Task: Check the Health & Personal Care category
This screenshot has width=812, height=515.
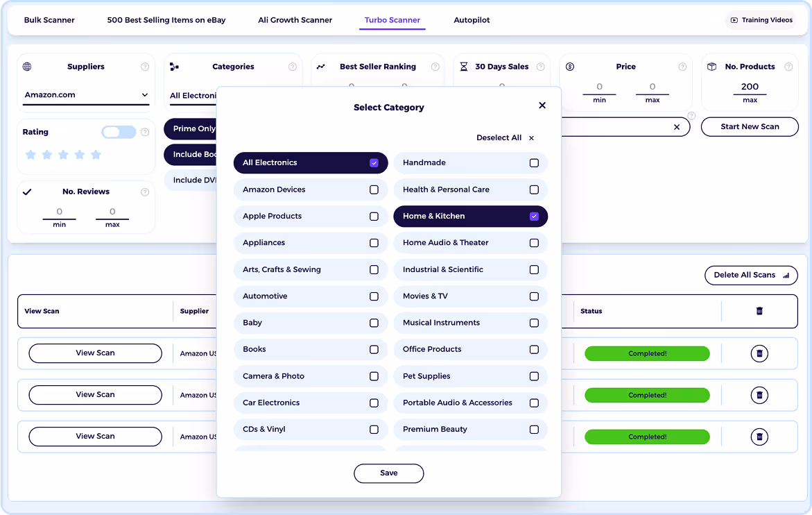Action: (534, 189)
